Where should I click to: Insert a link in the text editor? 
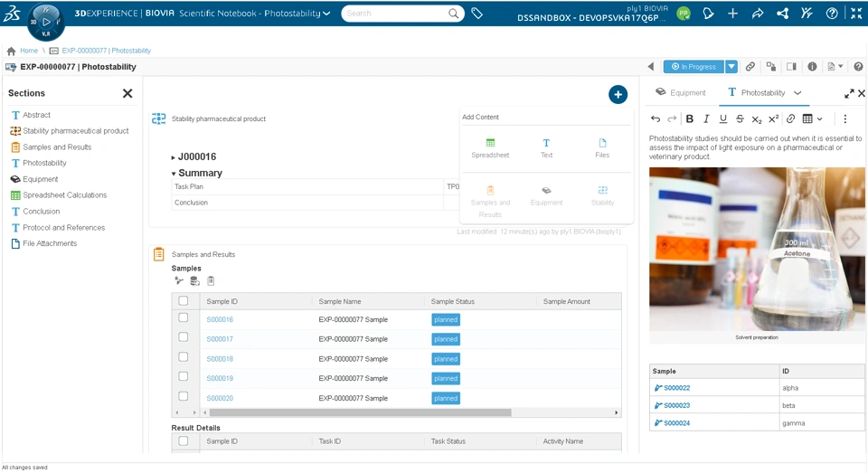tap(790, 118)
